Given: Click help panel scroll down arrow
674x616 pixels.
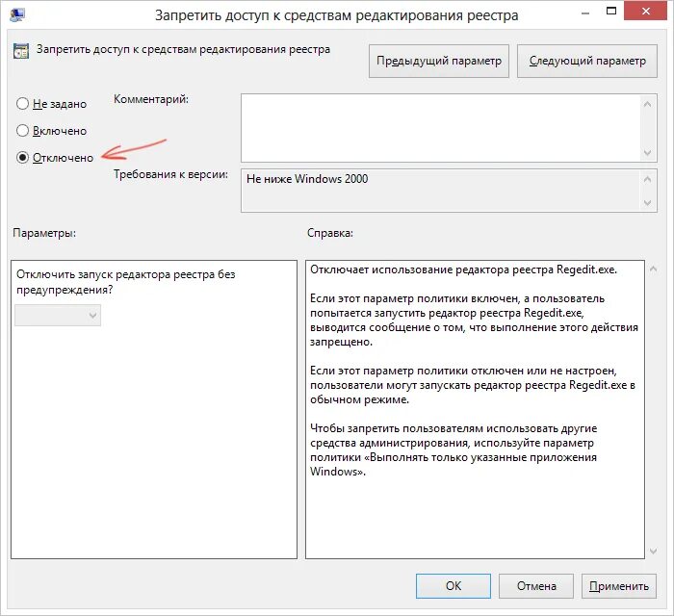Looking at the screenshot, I should tap(654, 552).
